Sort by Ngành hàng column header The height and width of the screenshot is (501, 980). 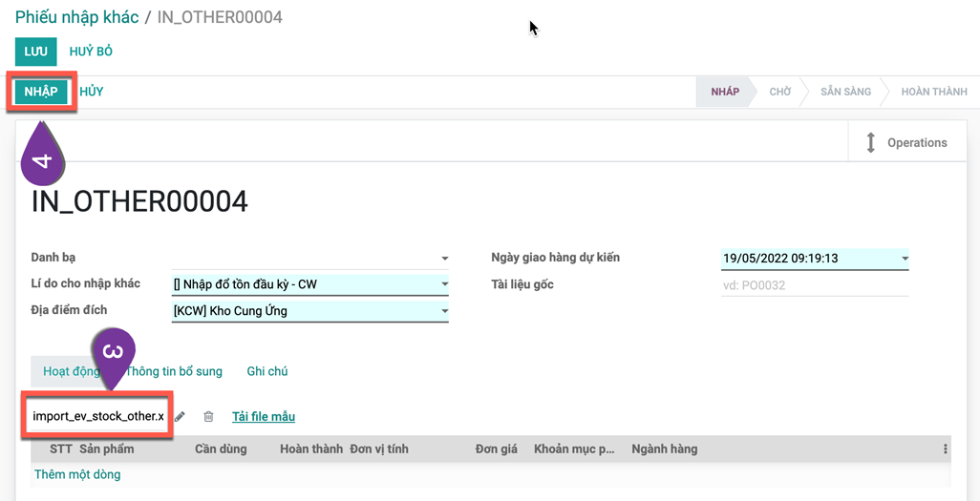pos(665,449)
